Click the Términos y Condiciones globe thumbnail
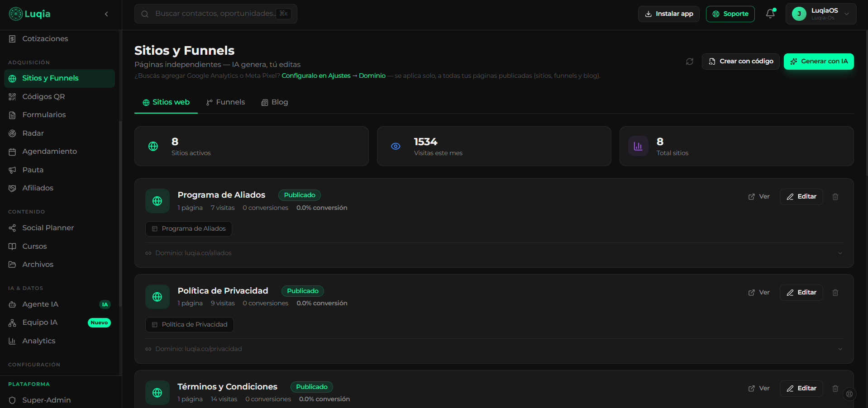 (x=157, y=393)
